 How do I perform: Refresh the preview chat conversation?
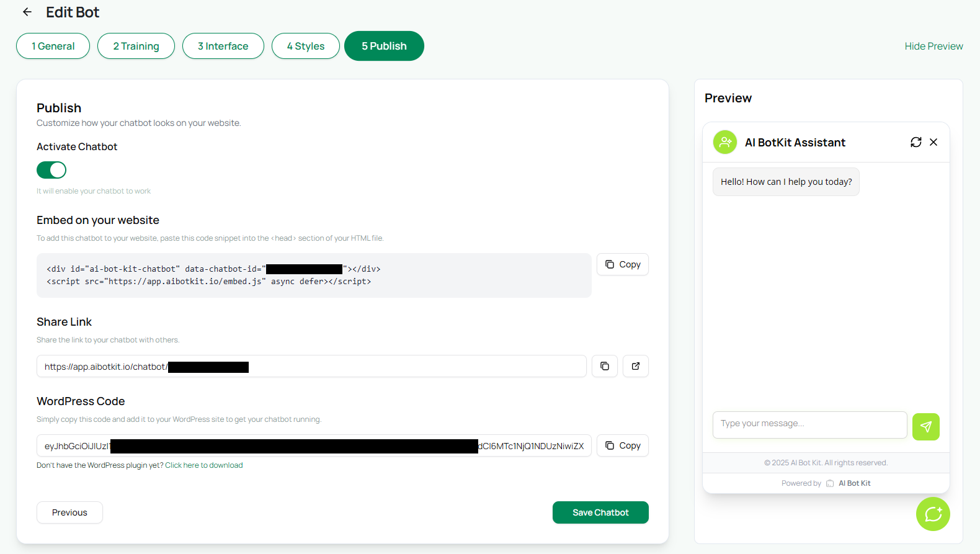coord(916,142)
